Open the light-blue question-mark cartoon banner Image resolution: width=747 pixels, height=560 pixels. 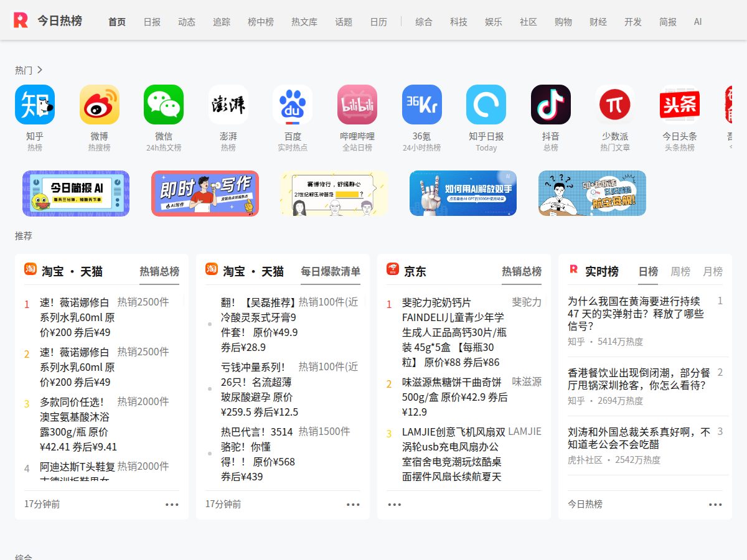(592, 194)
